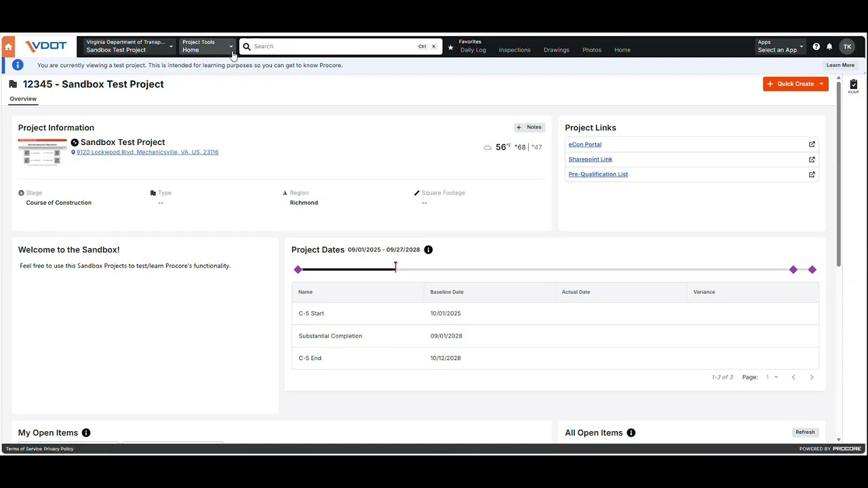Click the page vertical scrollbar
868x488 pixels.
point(839,173)
